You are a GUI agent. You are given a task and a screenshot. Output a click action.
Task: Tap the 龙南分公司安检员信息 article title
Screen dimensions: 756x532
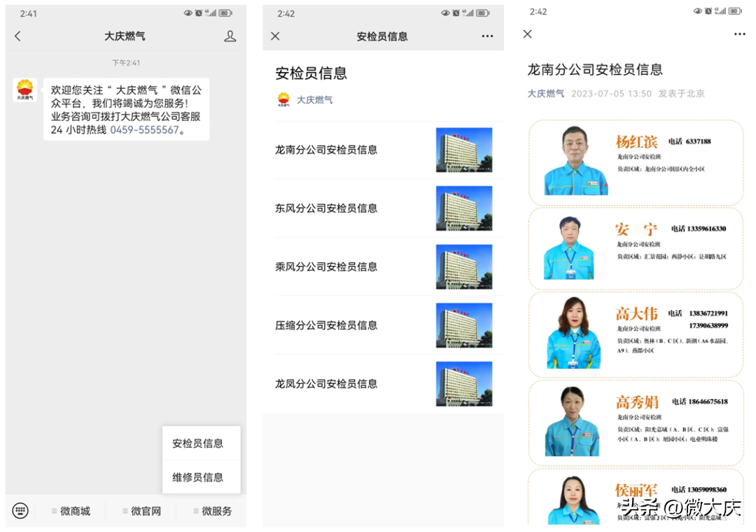tap(595, 69)
